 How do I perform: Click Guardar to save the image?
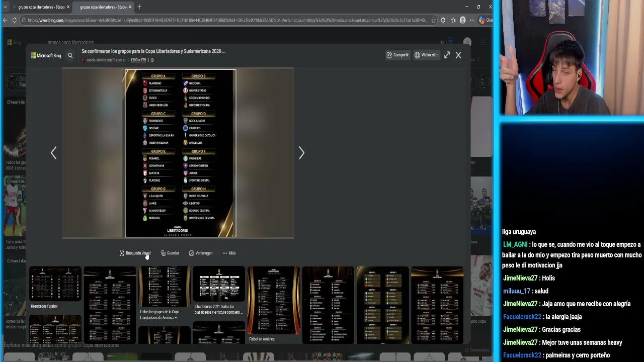[170, 253]
